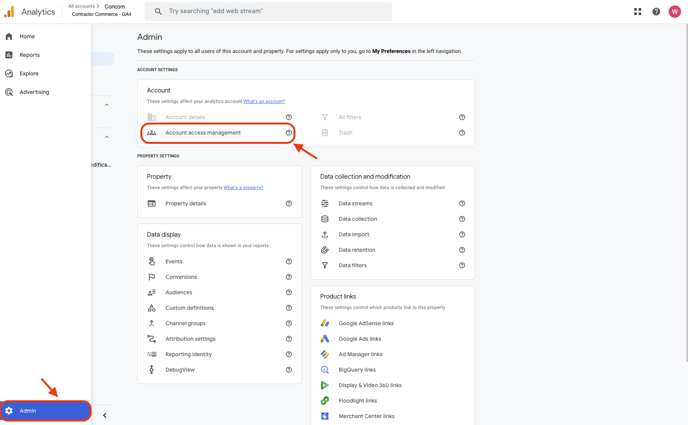This screenshot has width=688, height=425.
Task: Click the Analytics logo
Action: point(9,12)
